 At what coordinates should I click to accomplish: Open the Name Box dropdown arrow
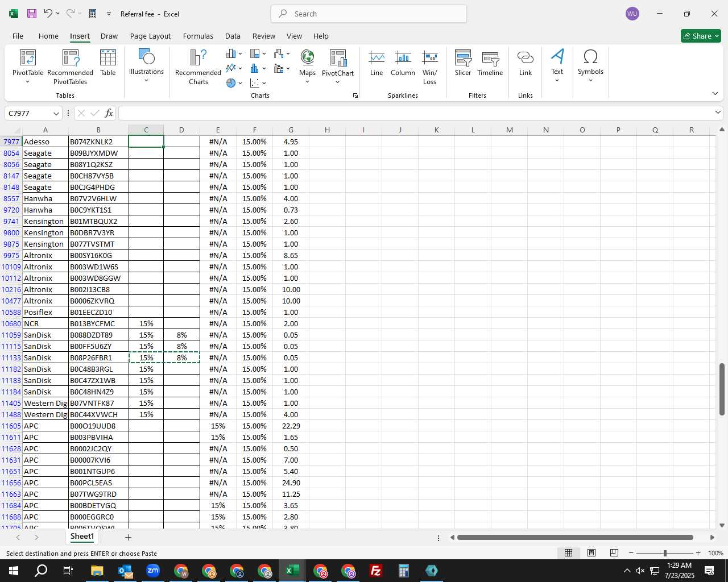[57, 113]
